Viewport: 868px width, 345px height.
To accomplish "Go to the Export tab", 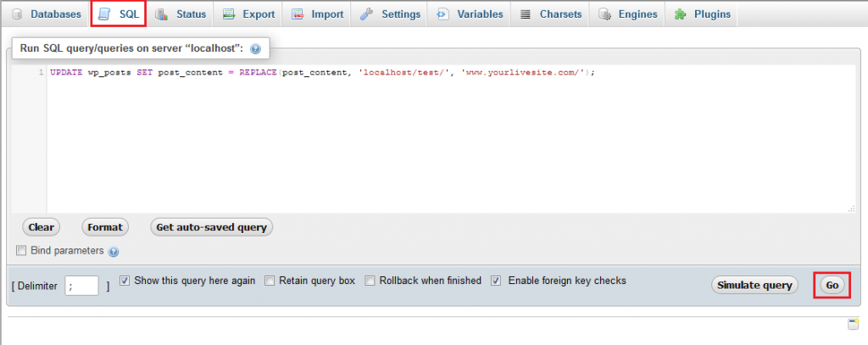I will [x=248, y=14].
